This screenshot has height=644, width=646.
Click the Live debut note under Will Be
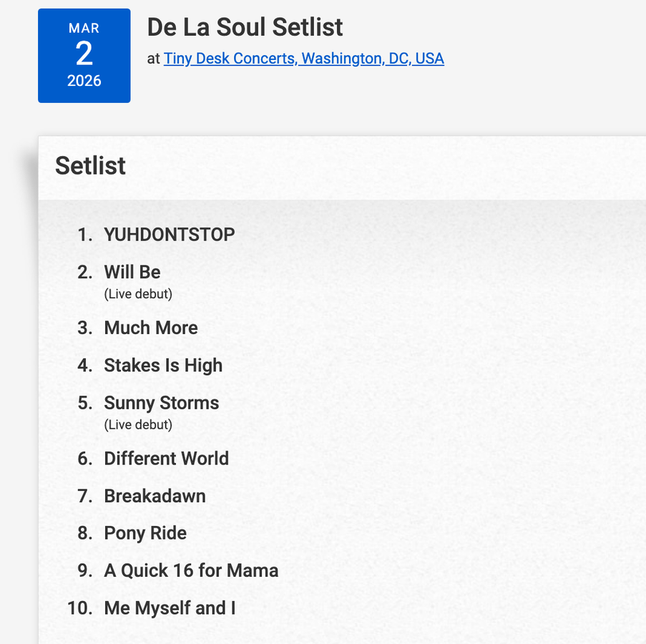point(138,294)
